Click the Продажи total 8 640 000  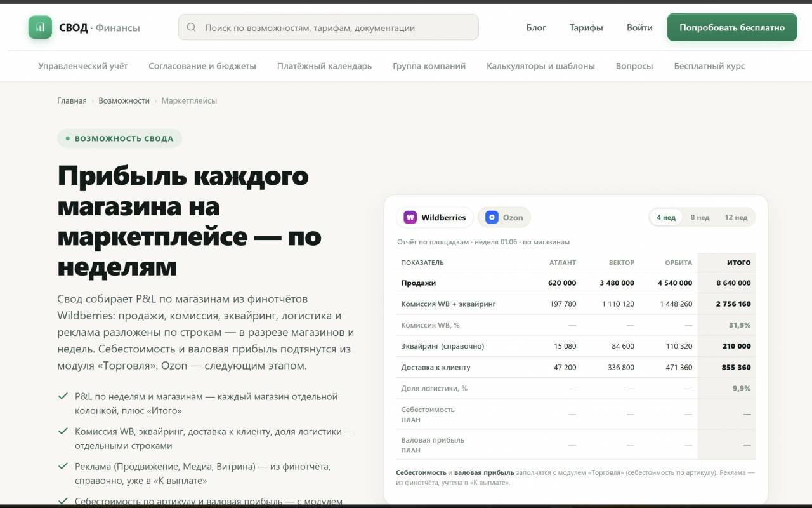point(733,283)
